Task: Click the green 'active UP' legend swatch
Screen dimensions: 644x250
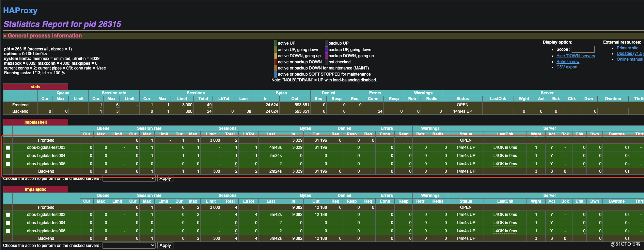Action: coord(276,43)
